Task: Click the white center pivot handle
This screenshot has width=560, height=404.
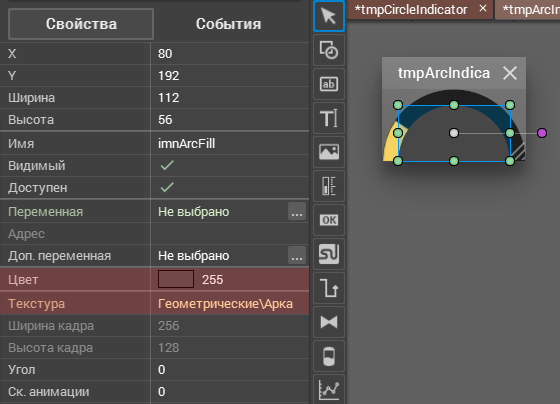Action: click(x=454, y=133)
